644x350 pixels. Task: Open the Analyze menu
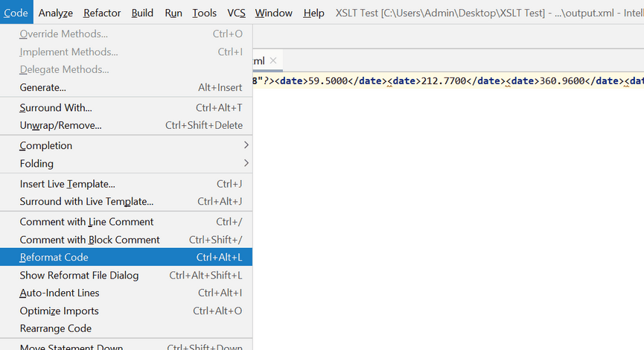[56, 13]
